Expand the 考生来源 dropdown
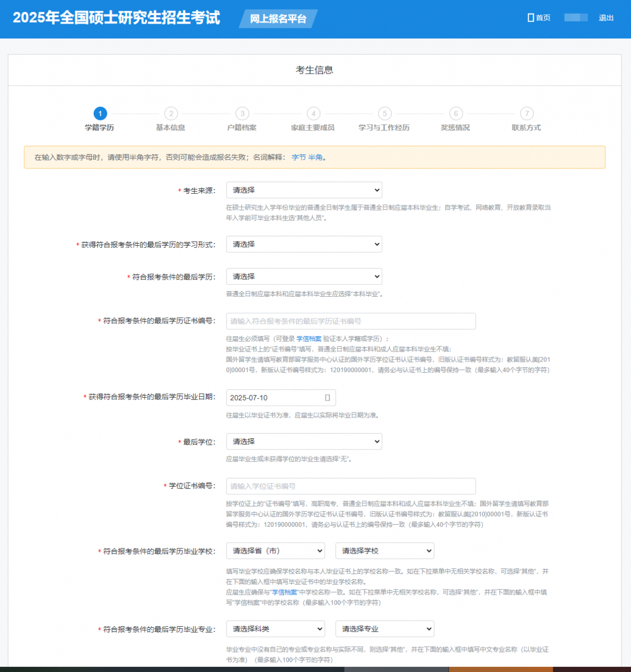Screen dimensions: 631x672 pyautogui.click(x=304, y=190)
